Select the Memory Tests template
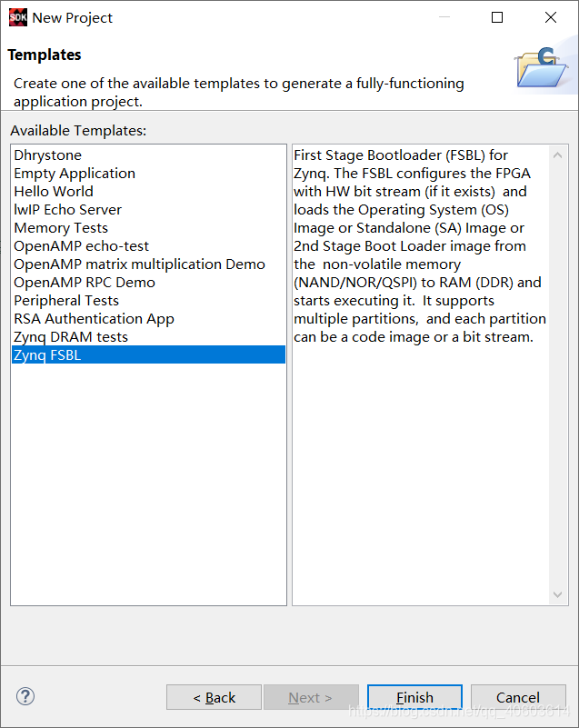579x728 pixels. 148,227
